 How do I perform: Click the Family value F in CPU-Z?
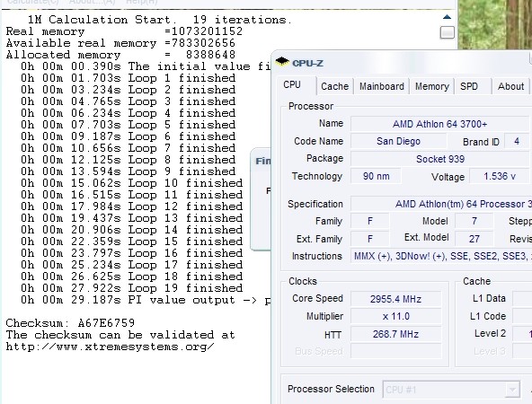coord(370,222)
